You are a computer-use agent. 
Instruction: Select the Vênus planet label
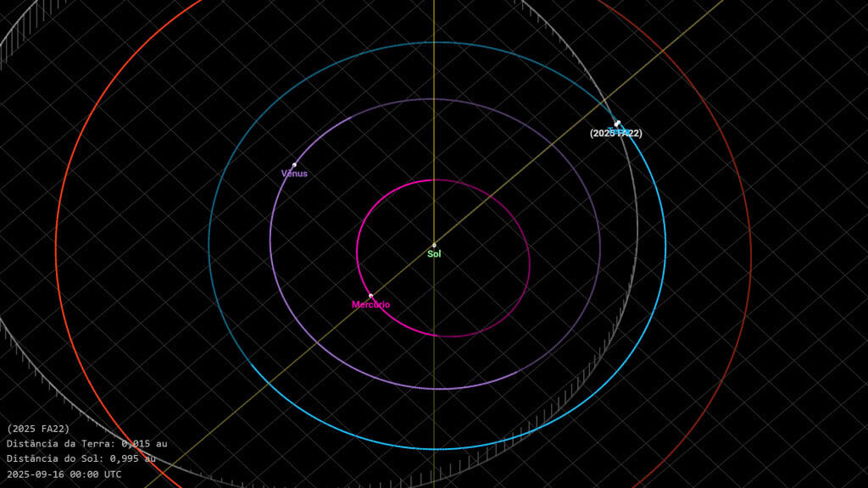coord(294,174)
